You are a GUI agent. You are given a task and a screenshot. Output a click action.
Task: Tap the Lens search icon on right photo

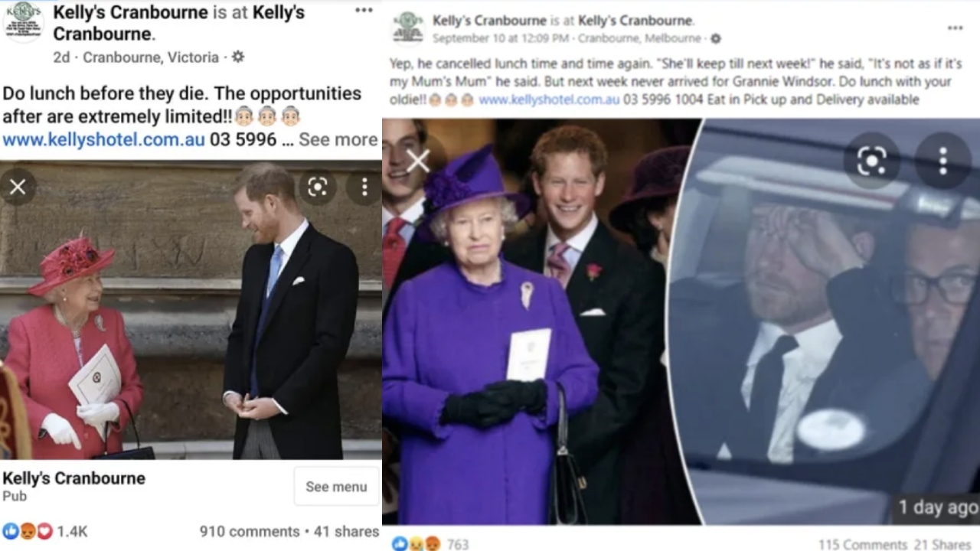point(871,161)
